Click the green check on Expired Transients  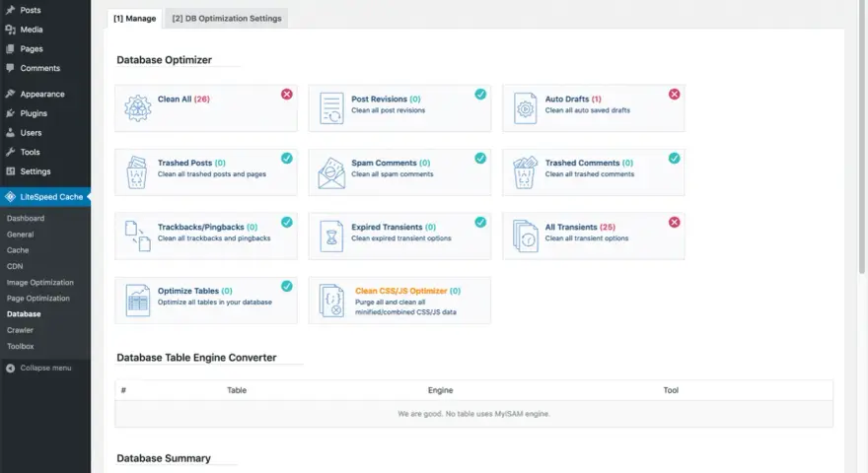click(480, 222)
